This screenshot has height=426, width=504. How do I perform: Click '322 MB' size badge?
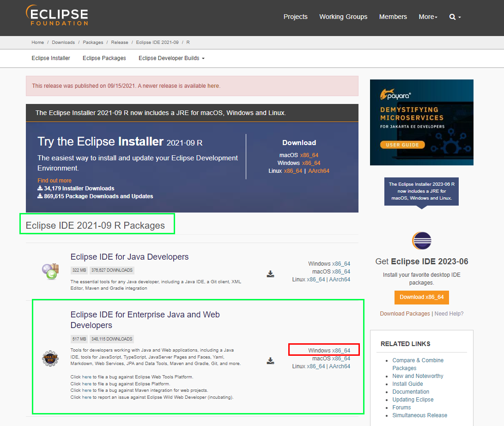(x=79, y=270)
